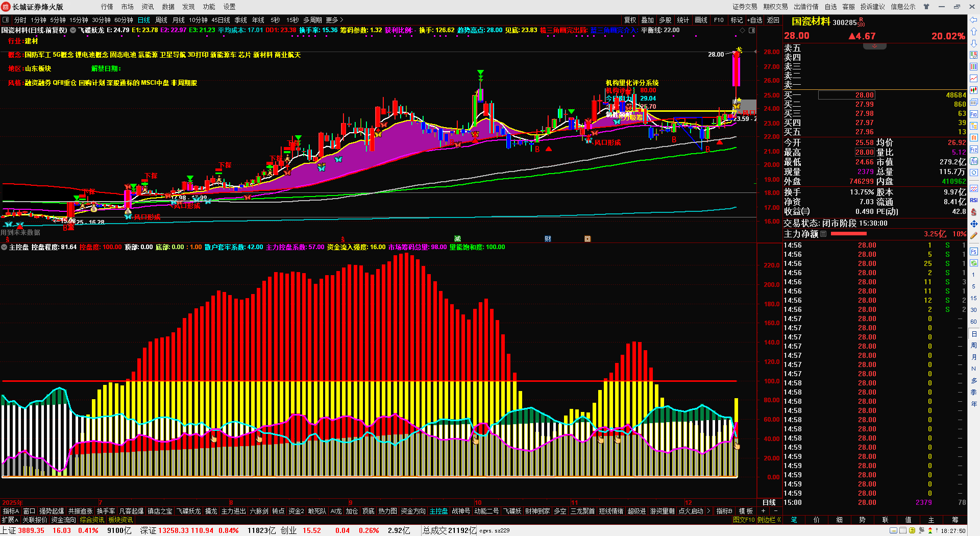This screenshot has height=536, width=980.
Task: Click the 画线 drawing button
Action: tap(701, 20)
